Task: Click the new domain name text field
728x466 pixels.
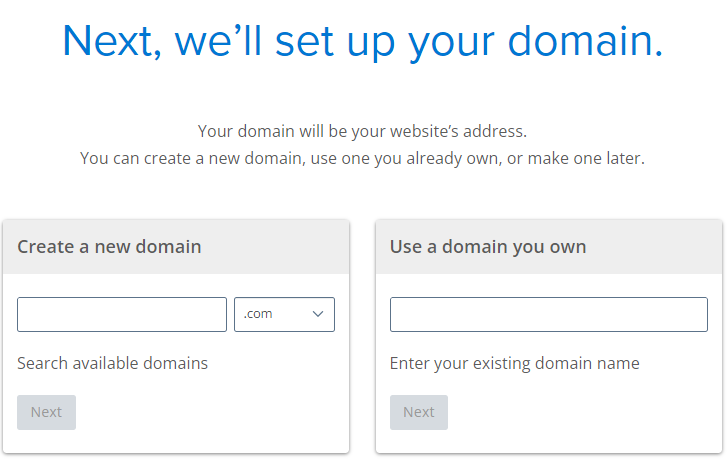Action: point(122,314)
